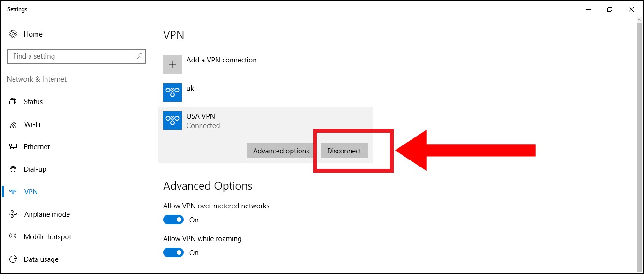Click the Wi-Fi signal icon in sidebar
The image size is (644, 274).
click(13, 124)
